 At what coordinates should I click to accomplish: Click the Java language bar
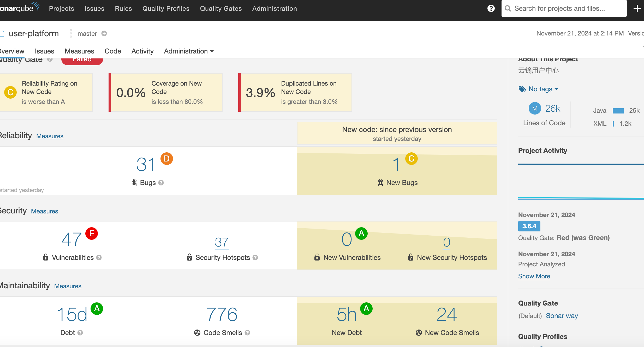pos(618,111)
